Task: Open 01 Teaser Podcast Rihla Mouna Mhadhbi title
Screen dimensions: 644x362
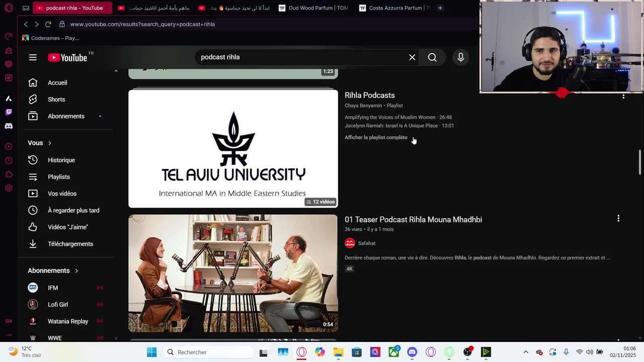Action: [x=413, y=219]
